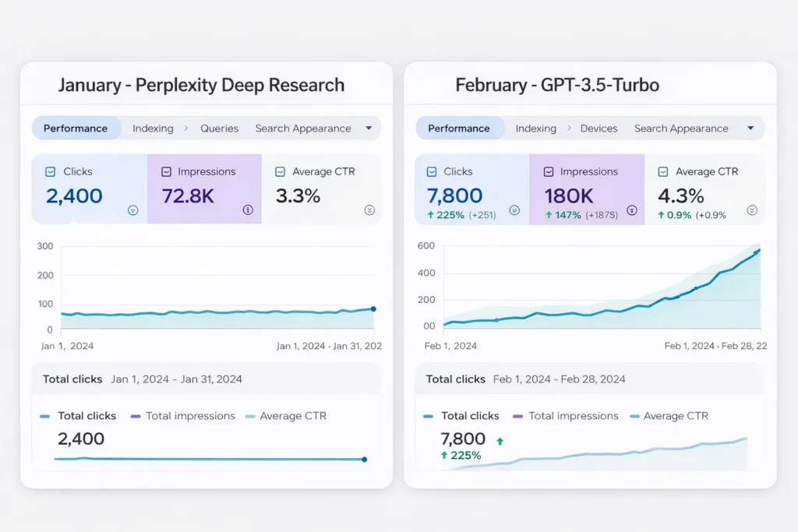Switch to the Performance tab on January panel
This screenshot has height=532, width=798.
tap(76, 128)
